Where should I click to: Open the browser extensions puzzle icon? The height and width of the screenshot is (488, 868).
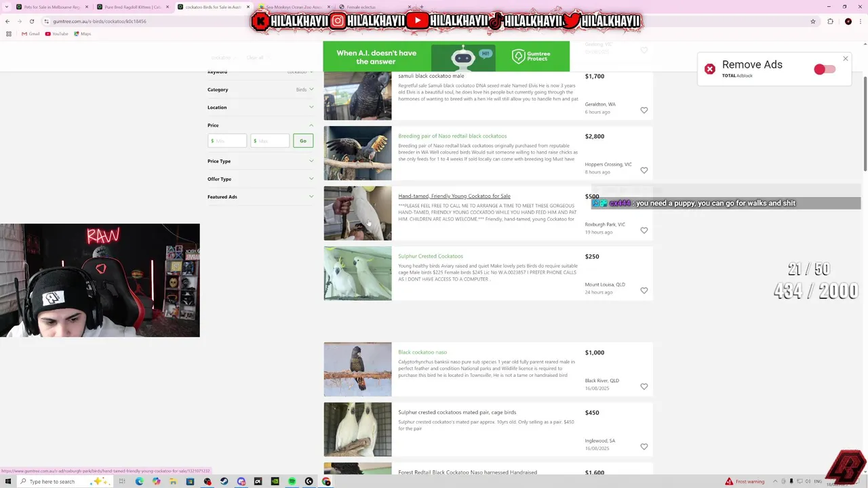pyautogui.click(x=830, y=21)
